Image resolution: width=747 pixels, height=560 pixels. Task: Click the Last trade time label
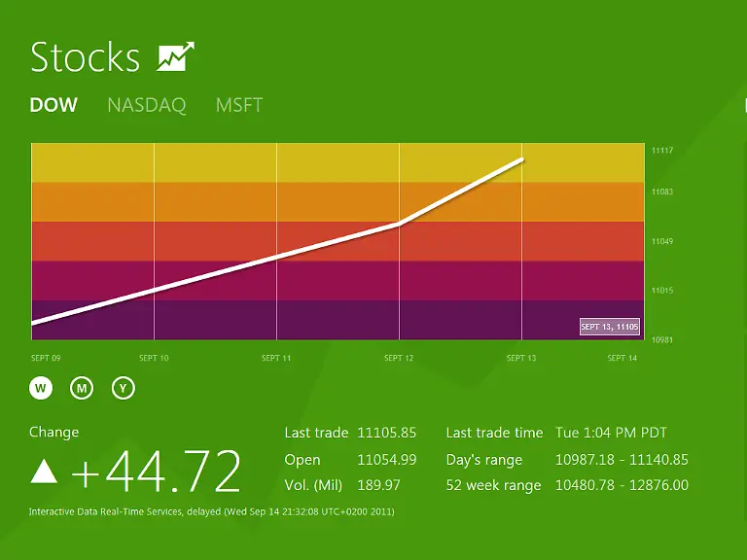[494, 433]
